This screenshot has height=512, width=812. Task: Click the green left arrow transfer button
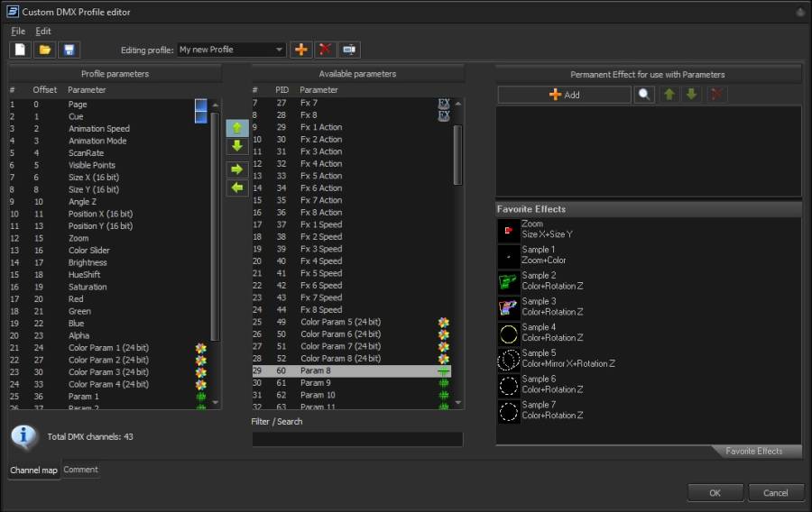[x=236, y=187]
